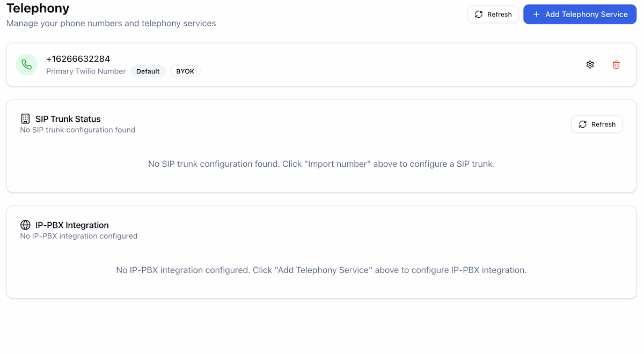Click the Telephony page heading
The height and width of the screenshot is (354, 644).
pos(38,8)
